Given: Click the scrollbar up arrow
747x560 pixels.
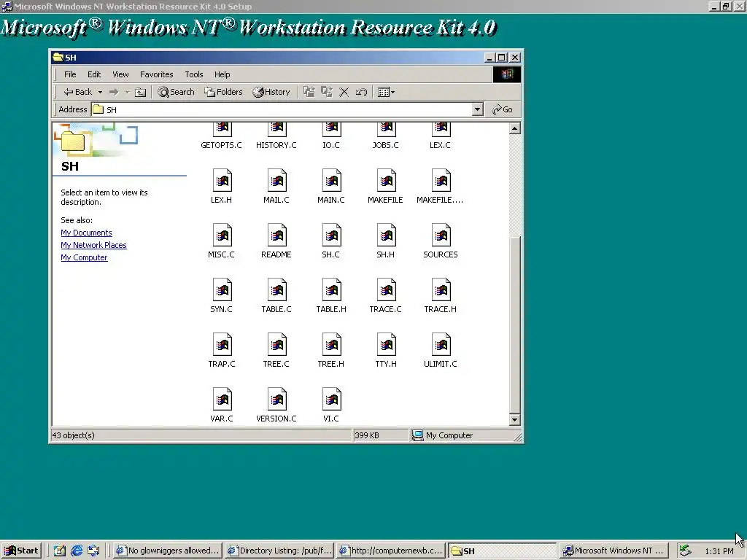Looking at the screenshot, I should [514, 128].
